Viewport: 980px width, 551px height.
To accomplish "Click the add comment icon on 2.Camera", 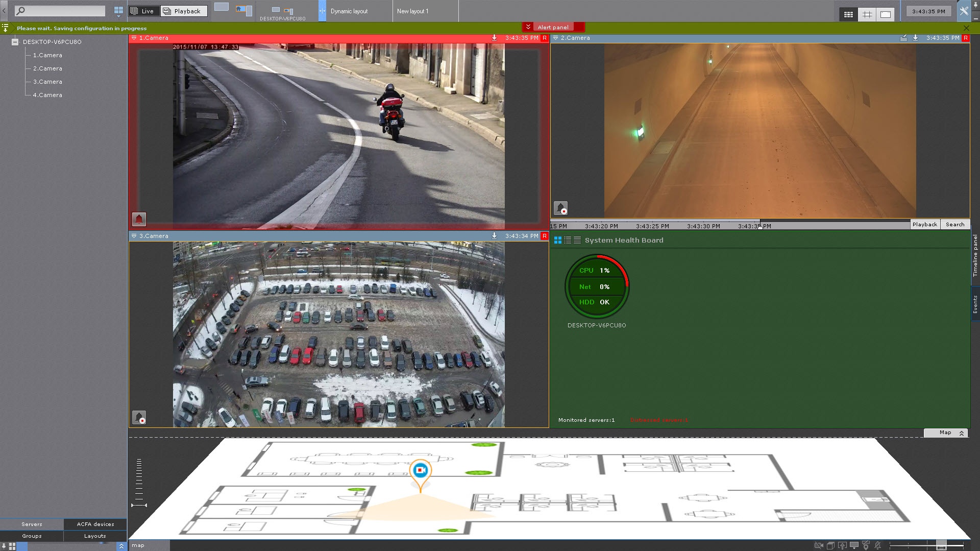I will coord(903,38).
